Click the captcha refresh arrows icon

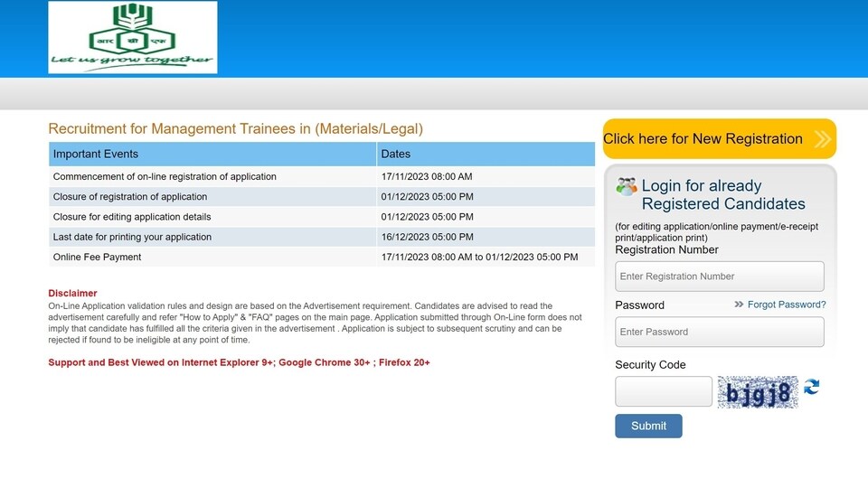(x=812, y=386)
